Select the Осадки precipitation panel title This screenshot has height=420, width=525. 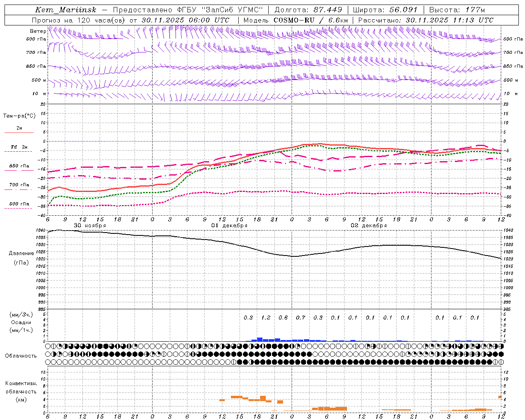click(21, 322)
